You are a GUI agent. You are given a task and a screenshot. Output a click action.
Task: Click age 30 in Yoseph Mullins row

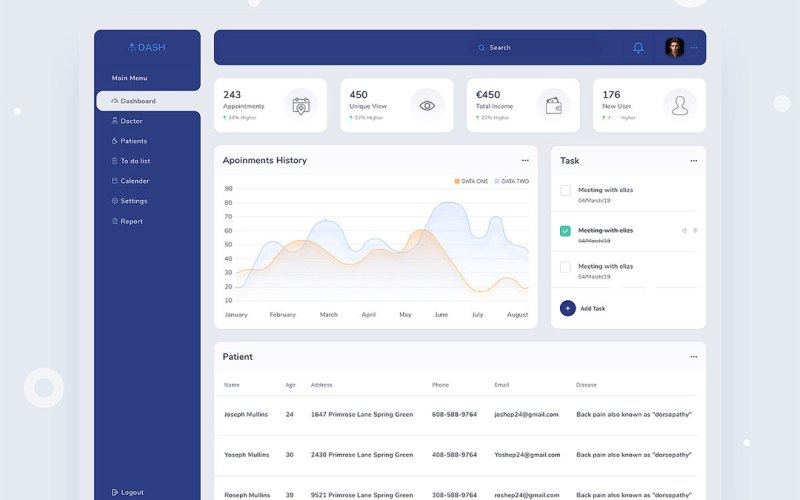[x=289, y=455]
